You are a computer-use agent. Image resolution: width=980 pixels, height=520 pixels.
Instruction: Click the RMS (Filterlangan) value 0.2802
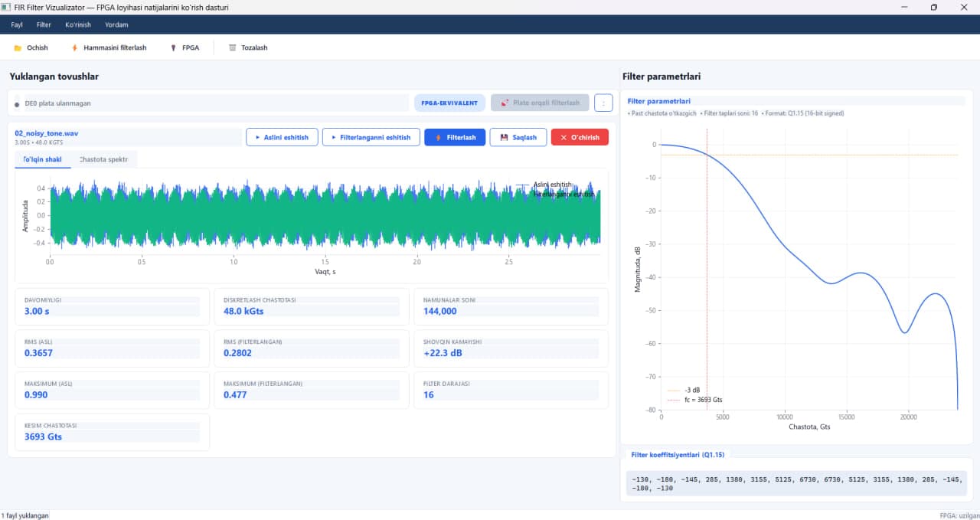click(x=237, y=353)
